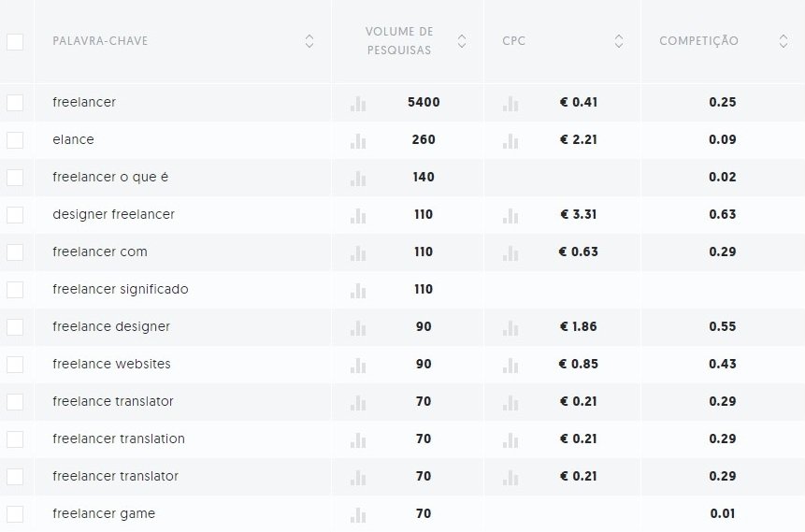Sort the Competição column with arrows
The width and height of the screenshot is (805, 532).
click(x=783, y=41)
